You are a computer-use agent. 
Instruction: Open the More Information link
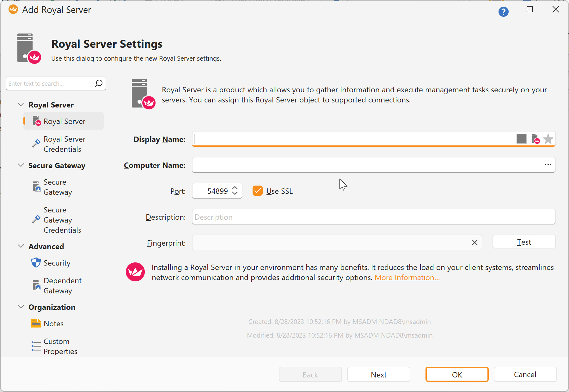pyautogui.click(x=407, y=278)
